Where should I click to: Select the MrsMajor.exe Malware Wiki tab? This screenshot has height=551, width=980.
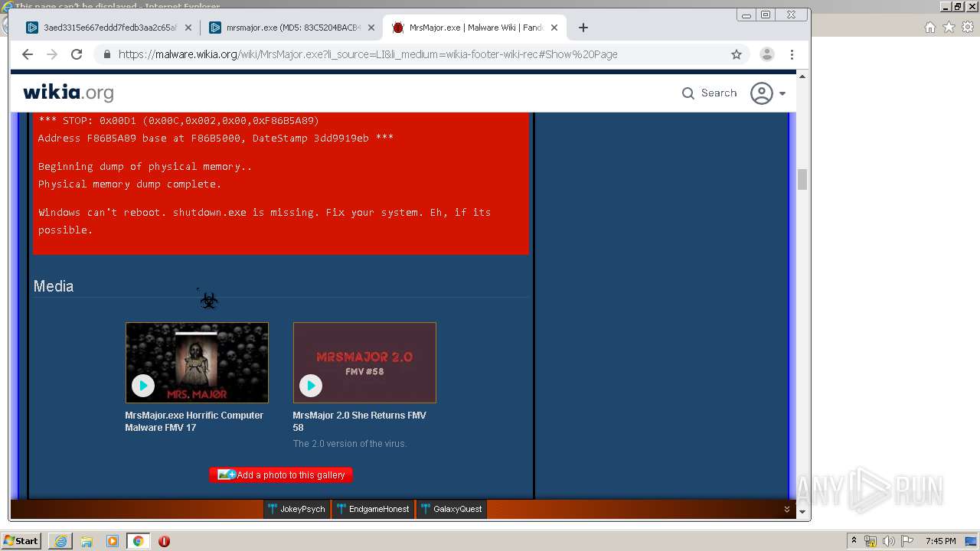coord(475,28)
